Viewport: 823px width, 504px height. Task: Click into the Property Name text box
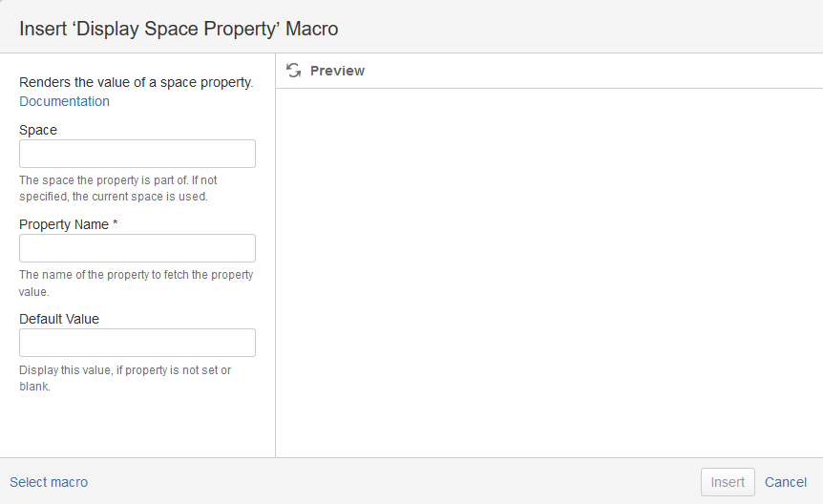[x=137, y=248]
